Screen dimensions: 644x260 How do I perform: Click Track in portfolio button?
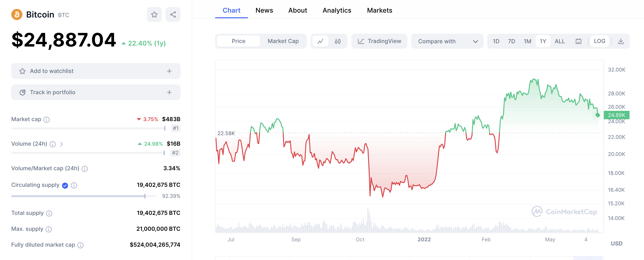(96, 92)
